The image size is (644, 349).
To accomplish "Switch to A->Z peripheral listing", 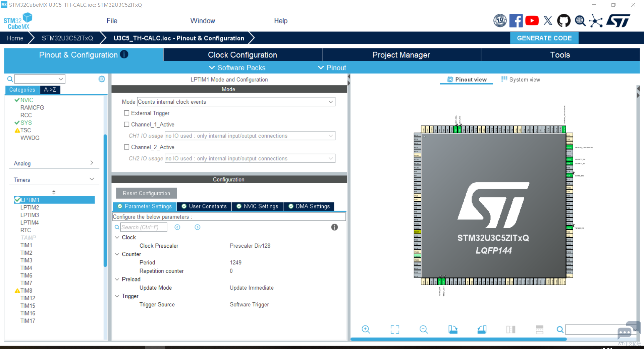I will (50, 90).
